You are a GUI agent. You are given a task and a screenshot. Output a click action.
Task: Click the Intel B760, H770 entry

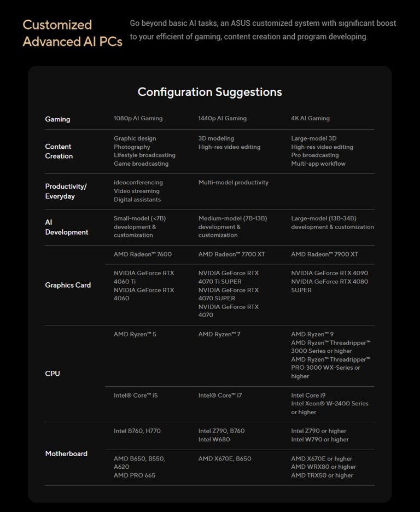click(x=137, y=430)
